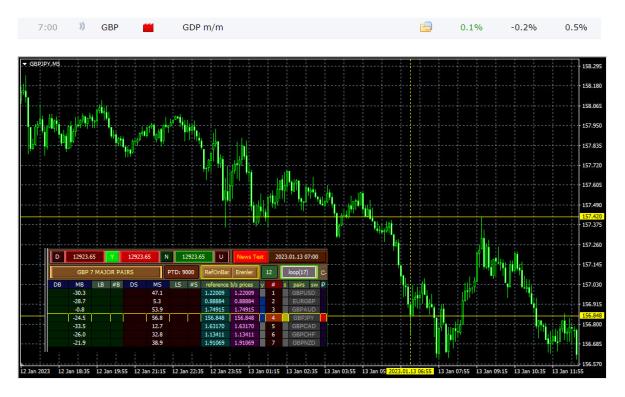625x397 pixels.
Task: Click the PTD: 9000 field
Action: point(181,272)
